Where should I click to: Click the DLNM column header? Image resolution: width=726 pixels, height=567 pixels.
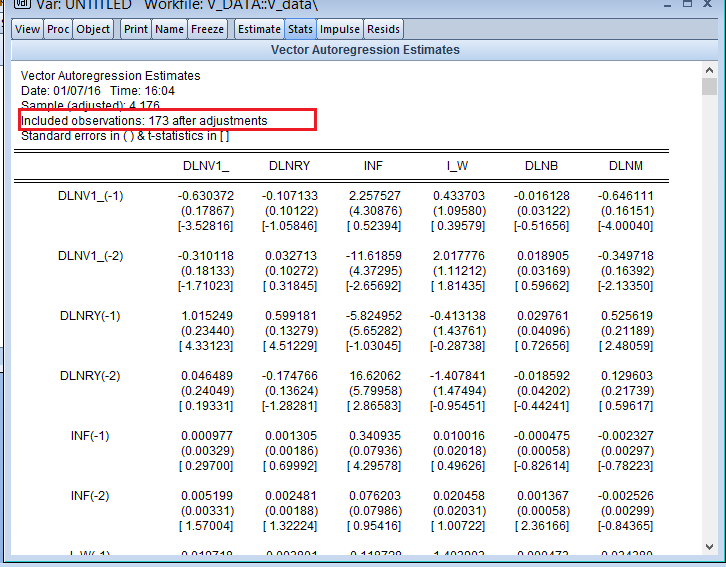626,166
